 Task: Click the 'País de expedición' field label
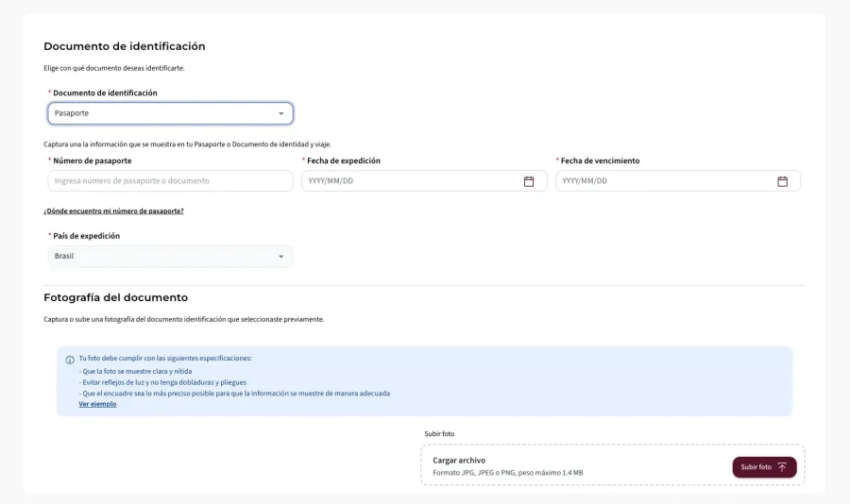click(86, 236)
